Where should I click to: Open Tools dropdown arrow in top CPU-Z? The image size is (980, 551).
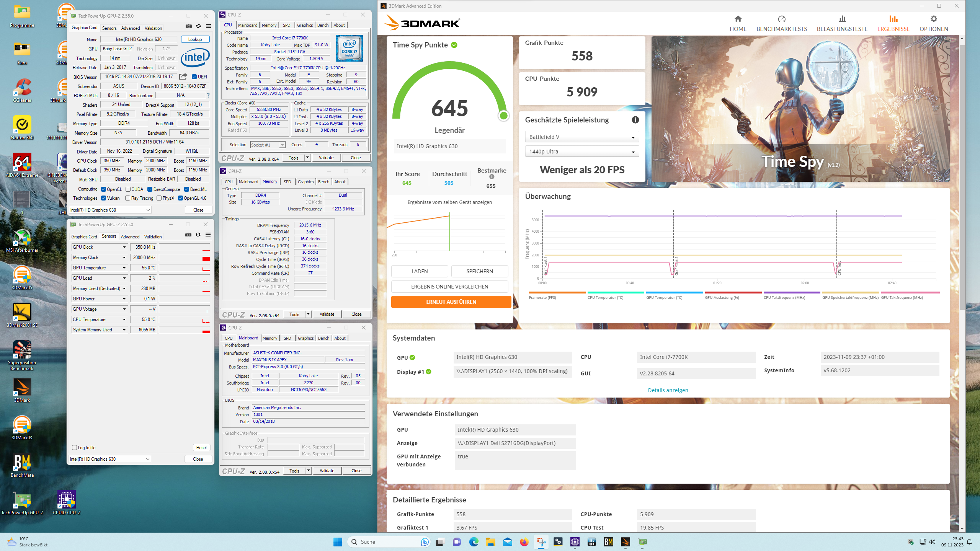[x=307, y=158]
